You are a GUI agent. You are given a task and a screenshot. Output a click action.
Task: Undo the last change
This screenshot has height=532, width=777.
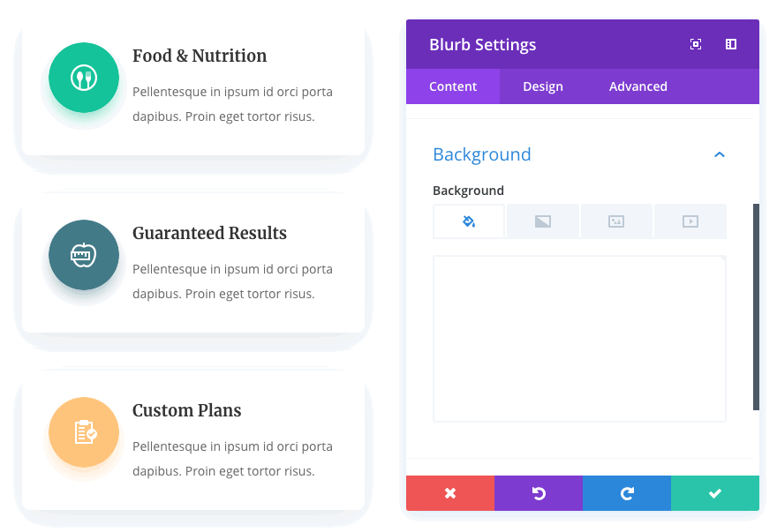tap(539, 493)
